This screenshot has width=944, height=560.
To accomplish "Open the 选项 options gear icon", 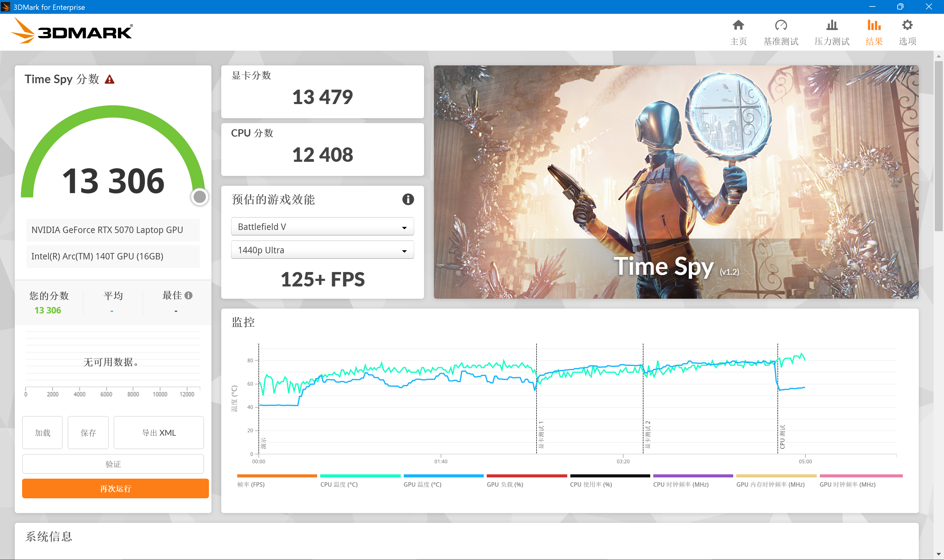I will [907, 25].
